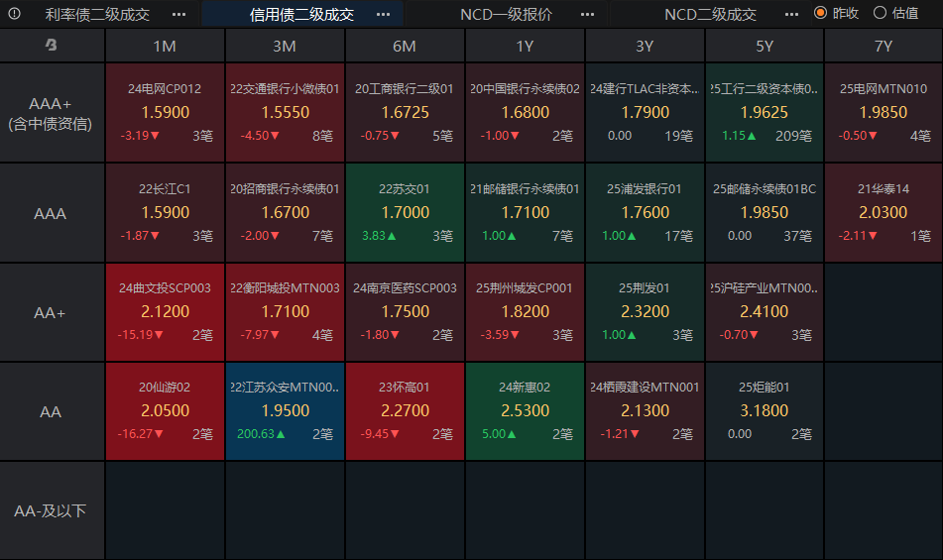Click the 5Y column header
Screen dimensions: 943x560
[x=765, y=47]
